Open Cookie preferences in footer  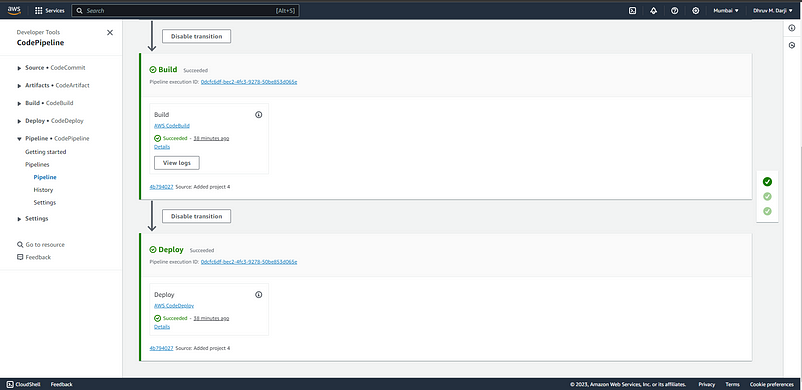(772, 384)
